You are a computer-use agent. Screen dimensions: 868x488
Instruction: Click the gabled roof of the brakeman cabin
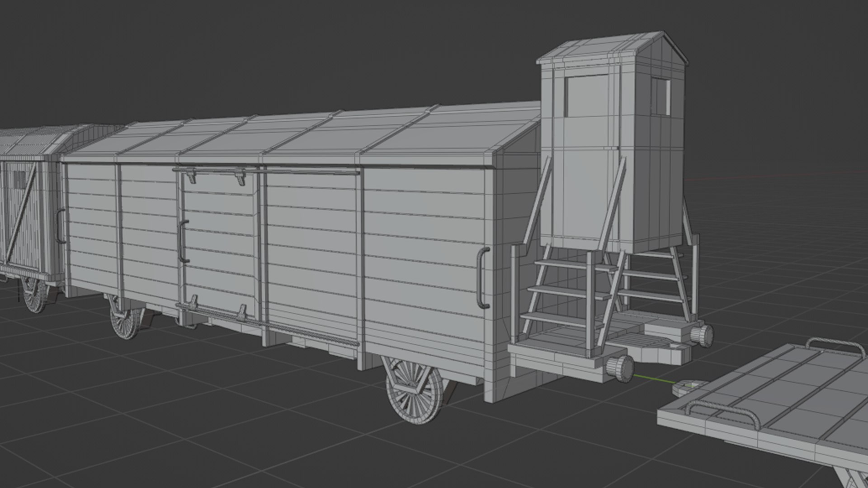click(601, 51)
